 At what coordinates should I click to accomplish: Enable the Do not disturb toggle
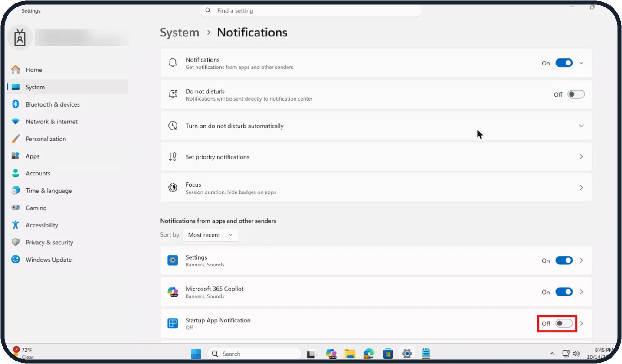tap(576, 94)
